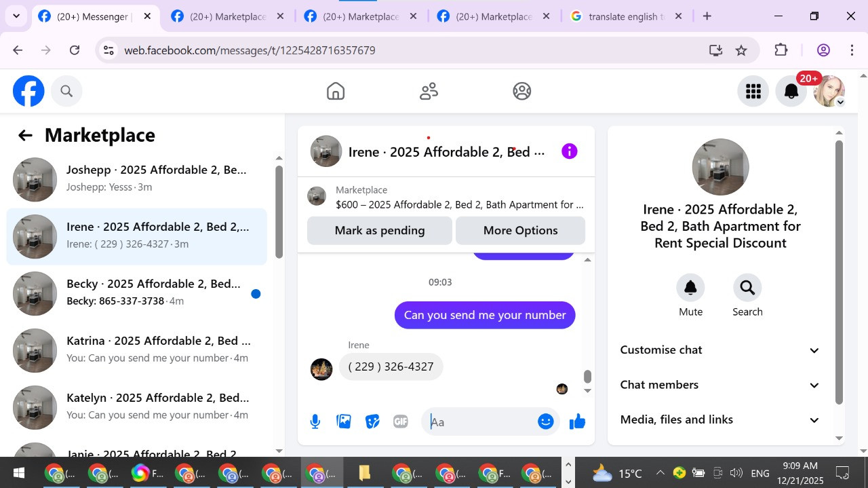The image size is (868, 488).
Task: Open the listing thumbnail in details panel
Action: [720, 167]
